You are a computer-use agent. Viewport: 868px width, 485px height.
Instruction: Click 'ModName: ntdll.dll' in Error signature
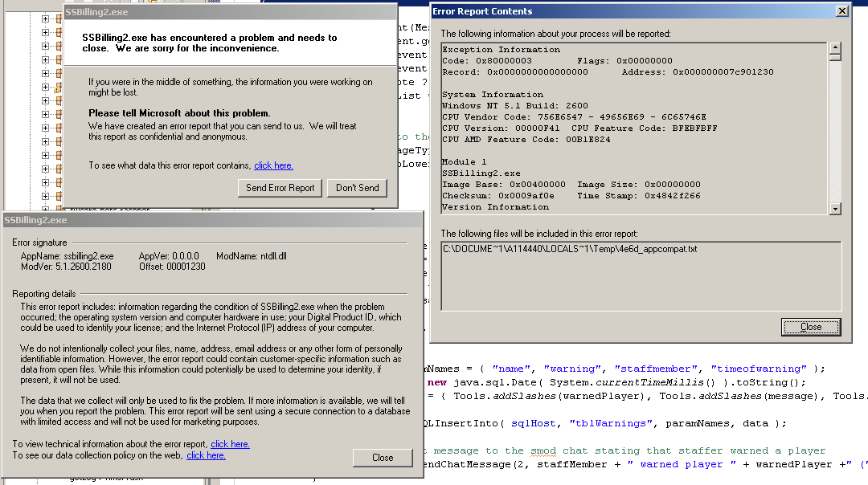[252, 256]
